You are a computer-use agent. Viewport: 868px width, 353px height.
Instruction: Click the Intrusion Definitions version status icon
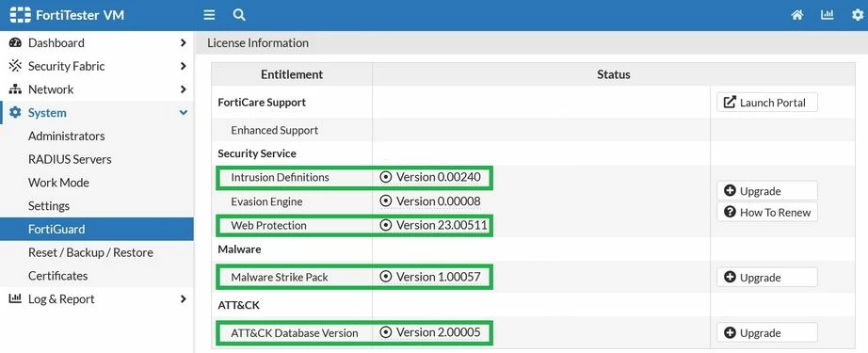point(386,177)
